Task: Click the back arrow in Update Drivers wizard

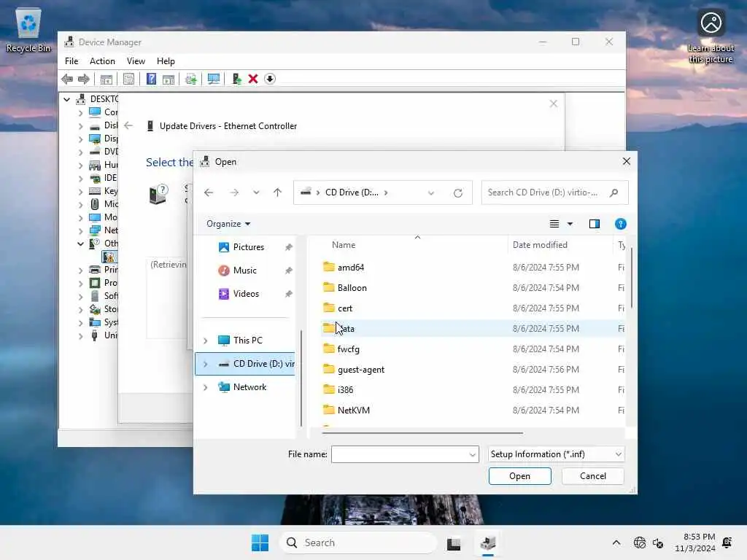Action: [x=128, y=125]
